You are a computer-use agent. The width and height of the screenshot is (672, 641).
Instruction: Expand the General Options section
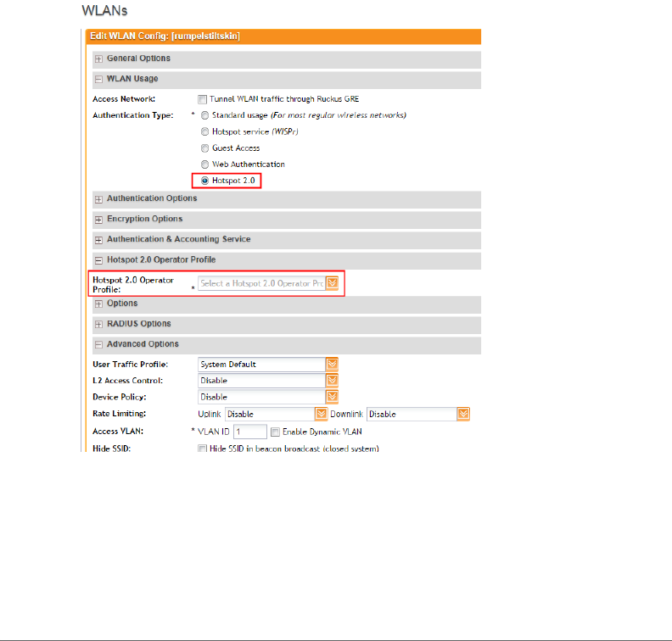98,59
